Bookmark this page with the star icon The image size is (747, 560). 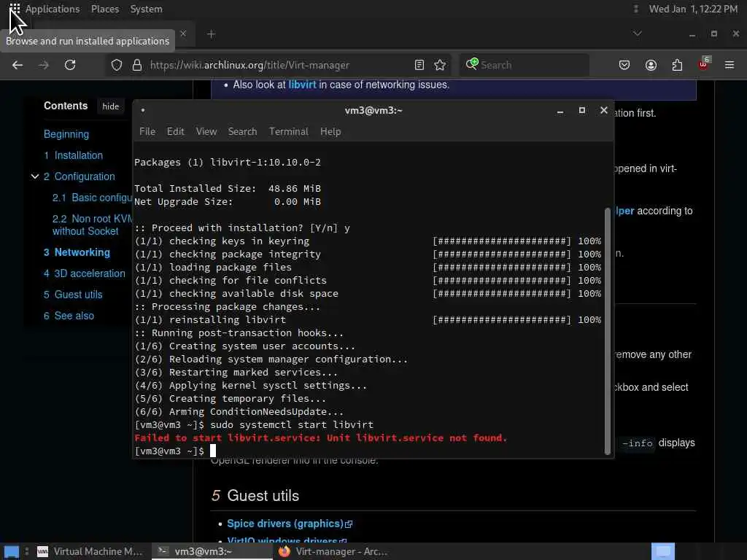coord(440,65)
